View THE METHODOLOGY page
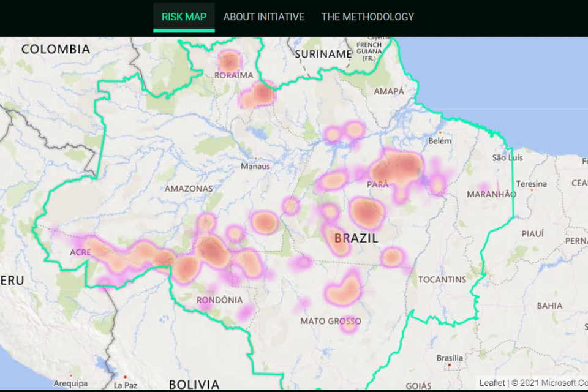The width and height of the screenshot is (588, 392). [367, 17]
